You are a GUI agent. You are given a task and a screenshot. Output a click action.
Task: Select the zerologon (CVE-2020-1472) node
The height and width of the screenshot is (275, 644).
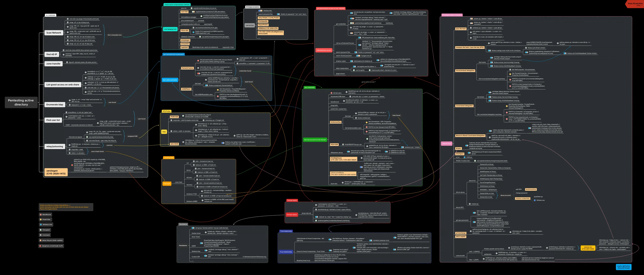coord(56,172)
